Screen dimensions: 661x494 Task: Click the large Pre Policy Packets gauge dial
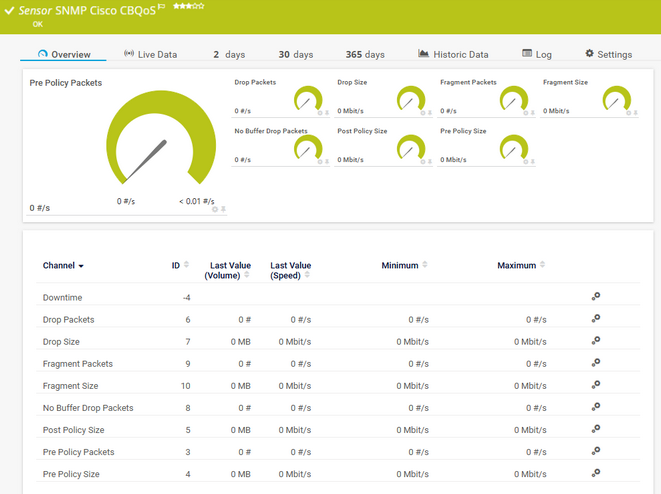(x=161, y=138)
